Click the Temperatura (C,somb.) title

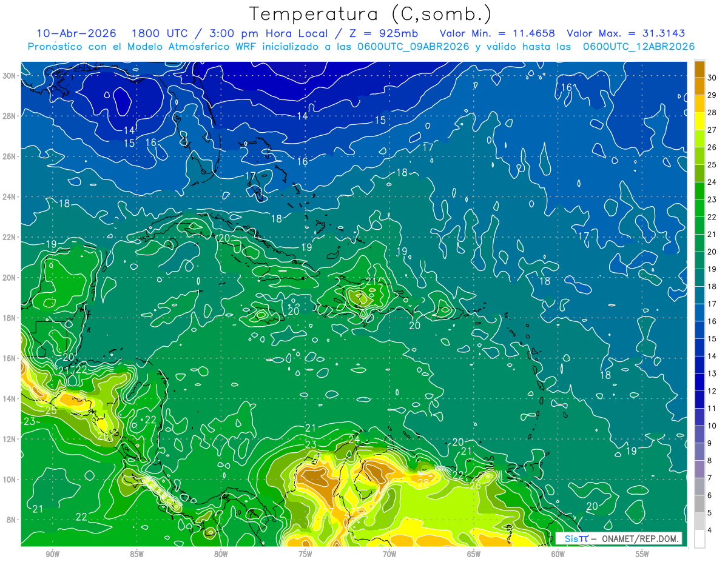(x=371, y=13)
